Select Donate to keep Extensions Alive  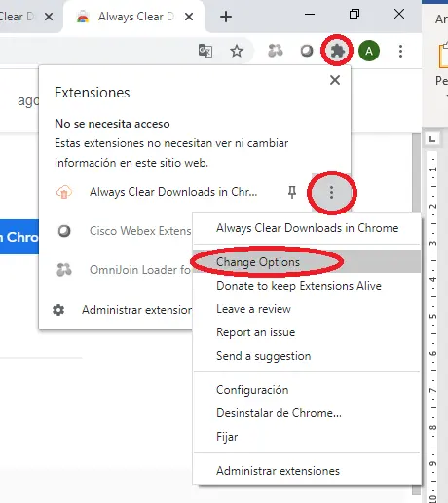coord(307,286)
